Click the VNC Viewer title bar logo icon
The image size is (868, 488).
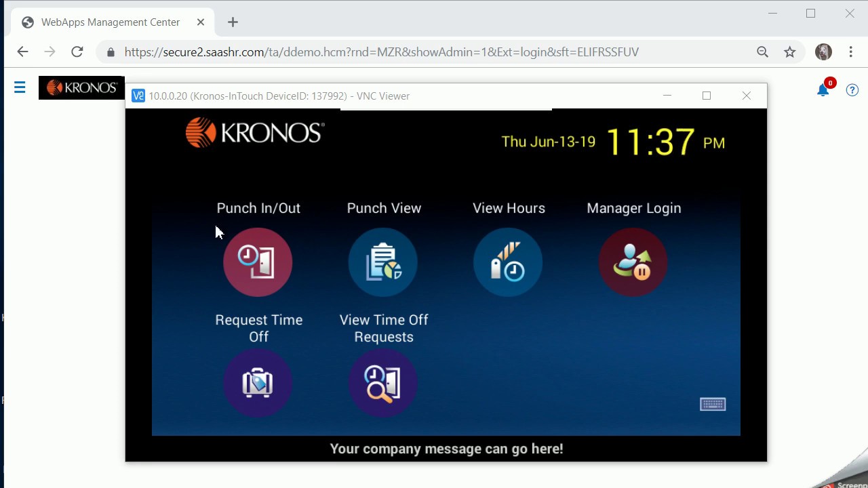tap(138, 96)
